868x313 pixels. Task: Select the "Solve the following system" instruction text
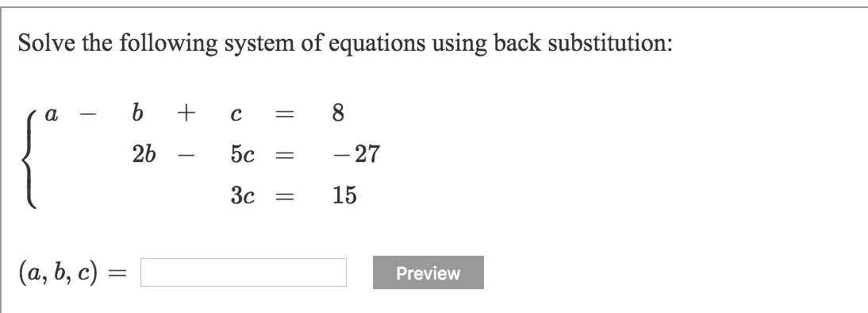pyautogui.click(x=345, y=43)
